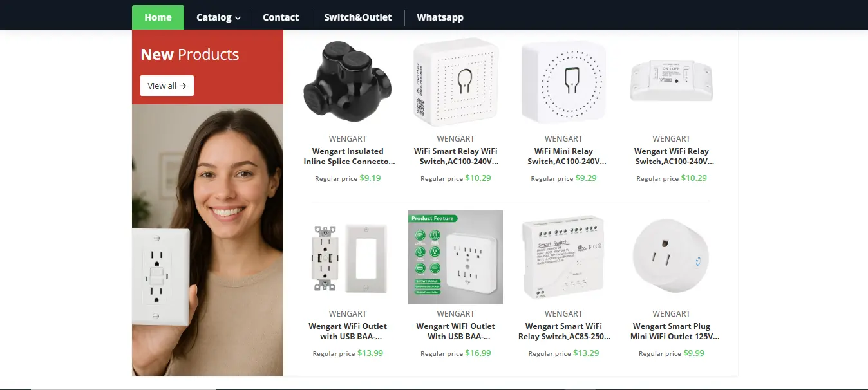
Task: Click the View all button
Action: point(167,86)
